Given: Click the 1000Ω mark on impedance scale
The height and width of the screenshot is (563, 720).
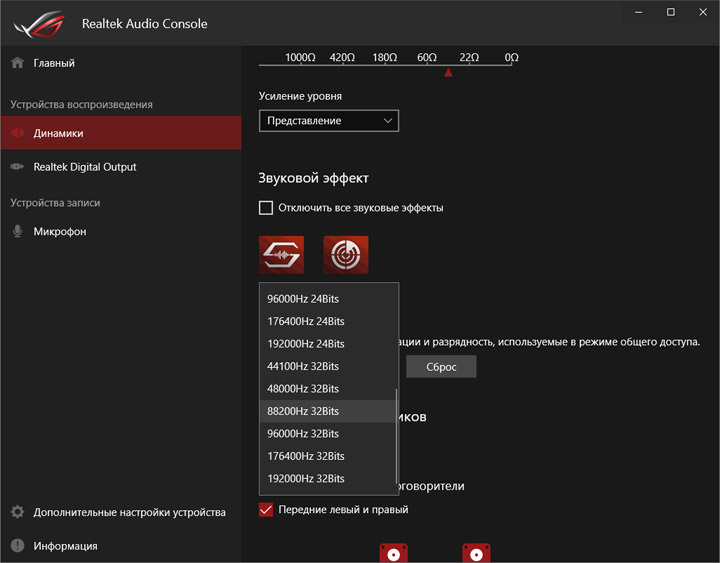Looking at the screenshot, I should (x=300, y=57).
